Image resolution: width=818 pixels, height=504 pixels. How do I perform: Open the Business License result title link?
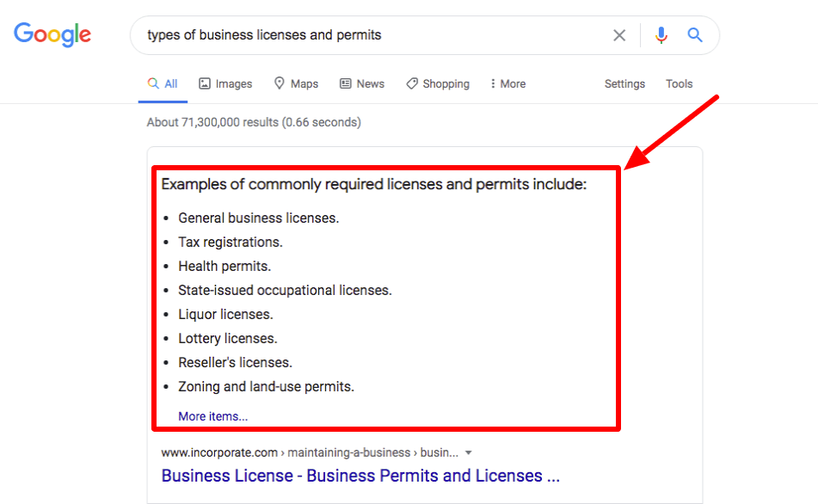pyautogui.click(x=360, y=476)
